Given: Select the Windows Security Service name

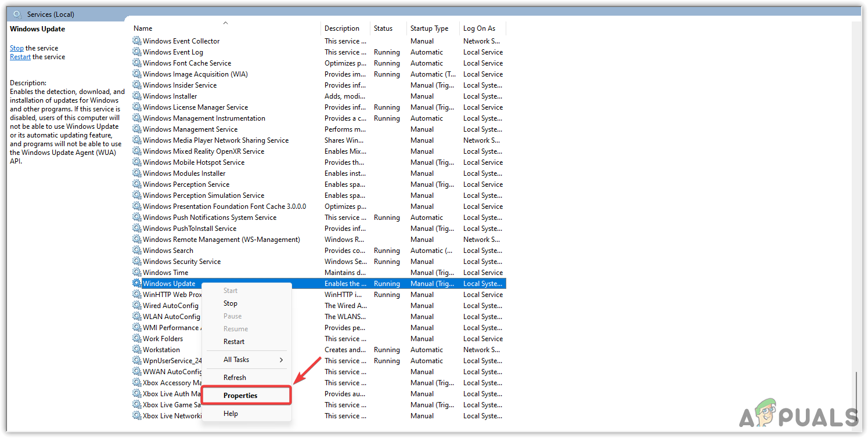Looking at the screenshot, I should [182, 262].
